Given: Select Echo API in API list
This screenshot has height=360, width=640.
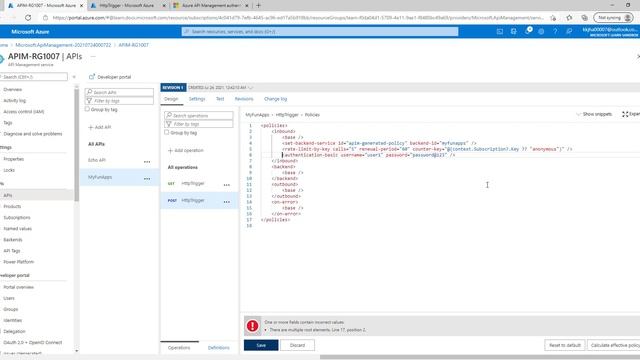Looking at the screenshot, I should [x=97, y=160].
